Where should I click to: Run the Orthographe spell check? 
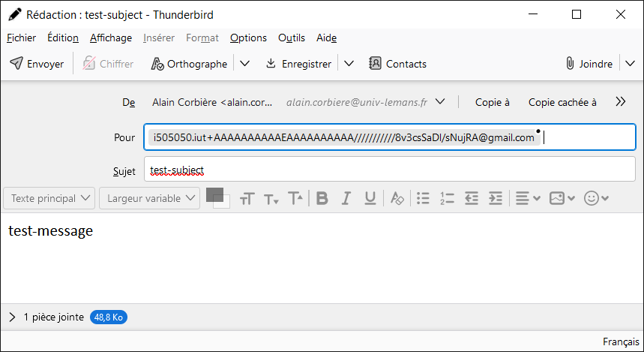tap(190, 64)
